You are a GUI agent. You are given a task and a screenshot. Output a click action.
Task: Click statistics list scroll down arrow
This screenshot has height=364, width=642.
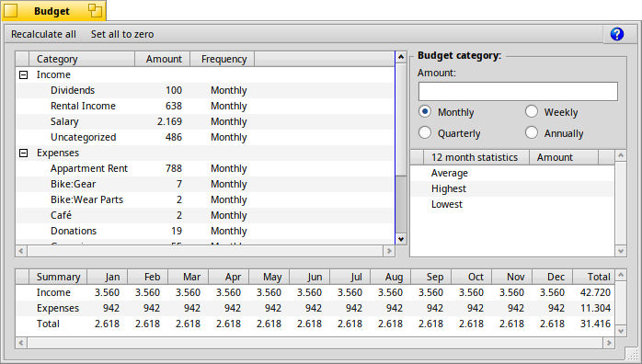(x=621, y=251)
